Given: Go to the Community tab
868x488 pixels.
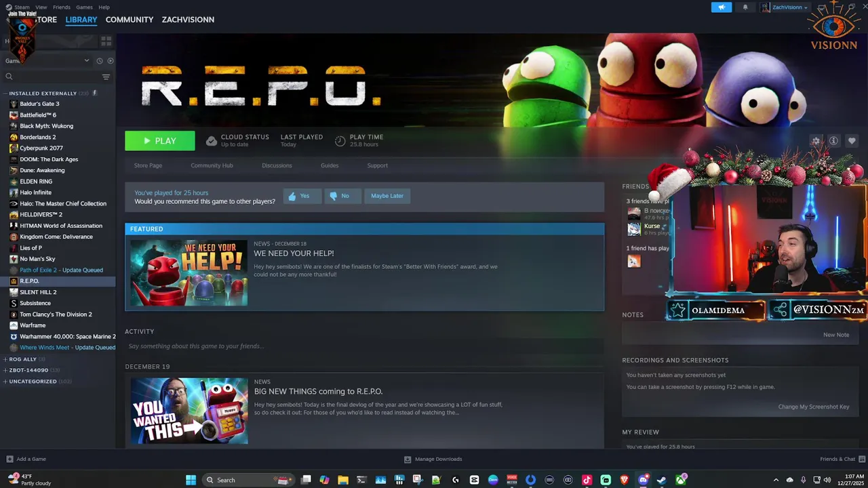Looking at the screenshot, I should click(x=130, y=20).
